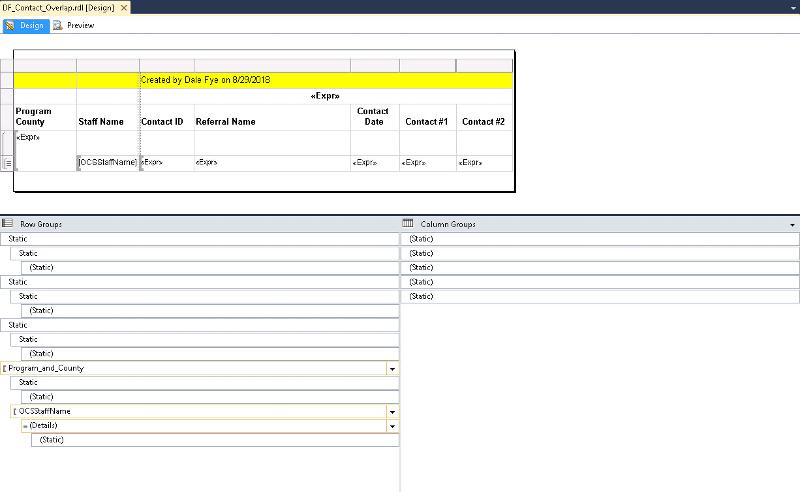Select the "Contact Date" header cell
The image size is (800, 492).
(375, 117)
